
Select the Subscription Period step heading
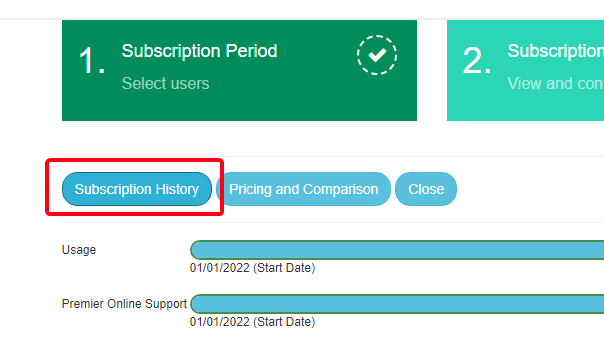200,51
